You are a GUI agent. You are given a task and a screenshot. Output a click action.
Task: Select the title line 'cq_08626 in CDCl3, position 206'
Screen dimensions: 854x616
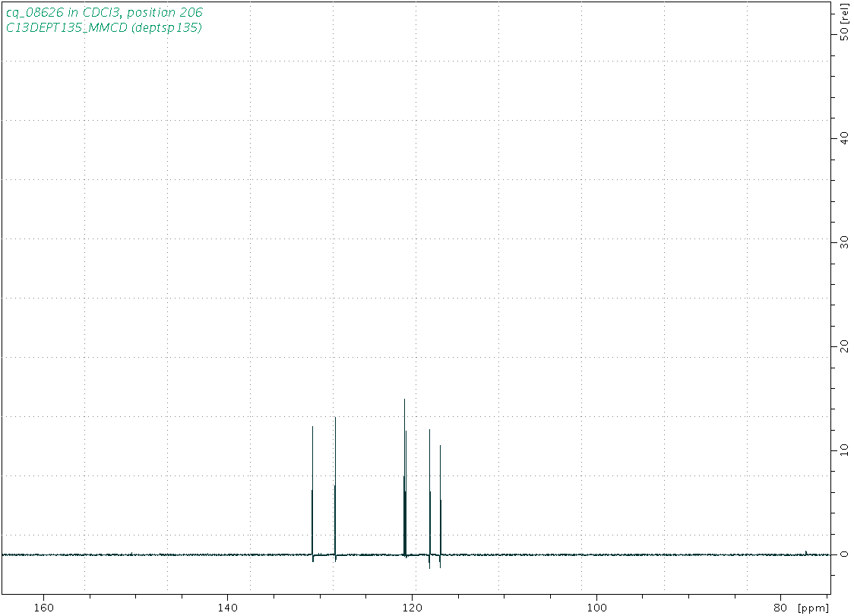pyautogui.click(x=104, y=12)
